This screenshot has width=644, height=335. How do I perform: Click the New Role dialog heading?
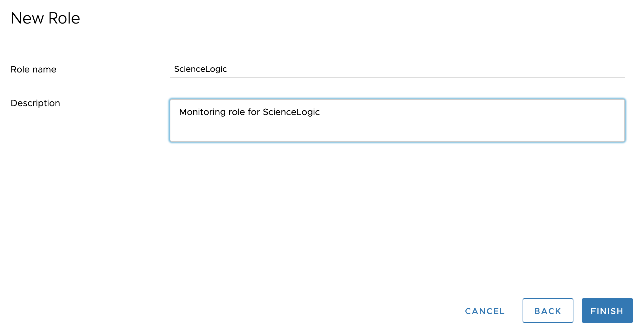pos(45,18)
